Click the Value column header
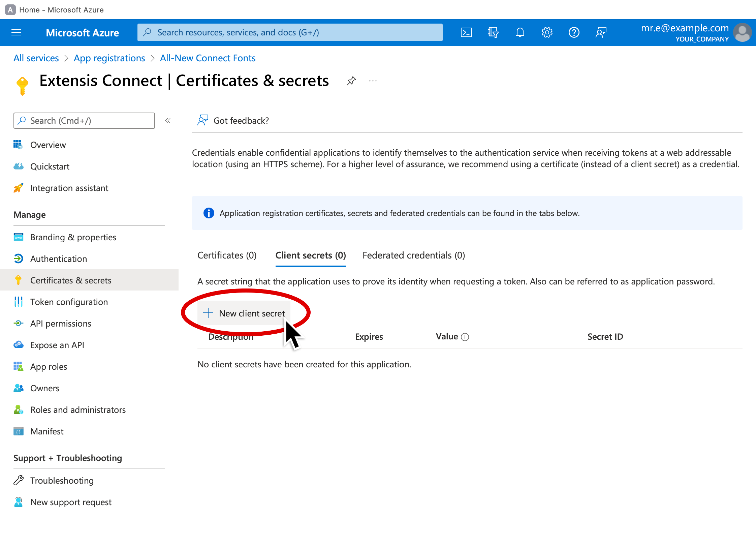The image size is (756, 548). (x=447, y=337)
